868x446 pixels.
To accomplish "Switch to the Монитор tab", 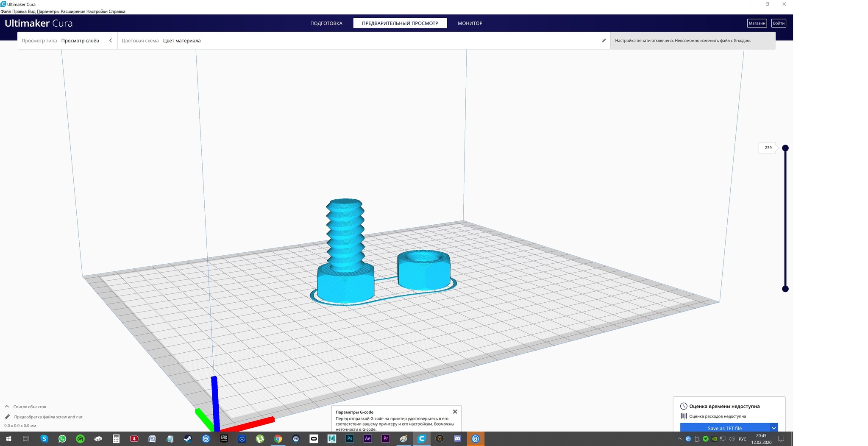I will (470, 23).
